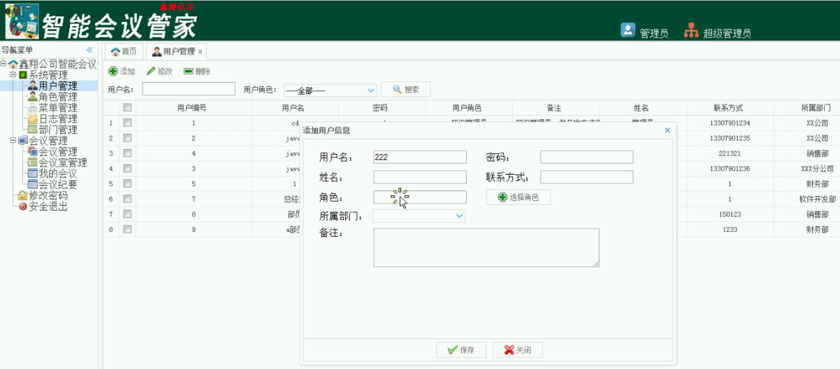
Task: Check the checkbox in row 4
Action: tap(127, 168)
